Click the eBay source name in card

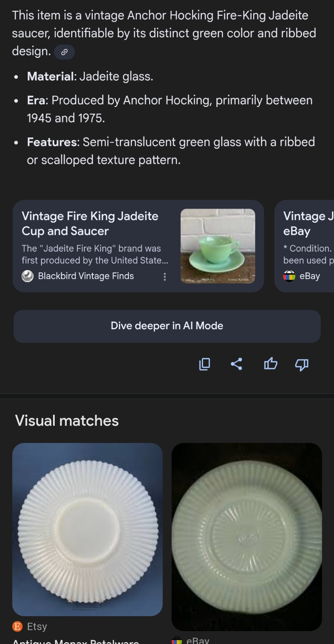310,276
